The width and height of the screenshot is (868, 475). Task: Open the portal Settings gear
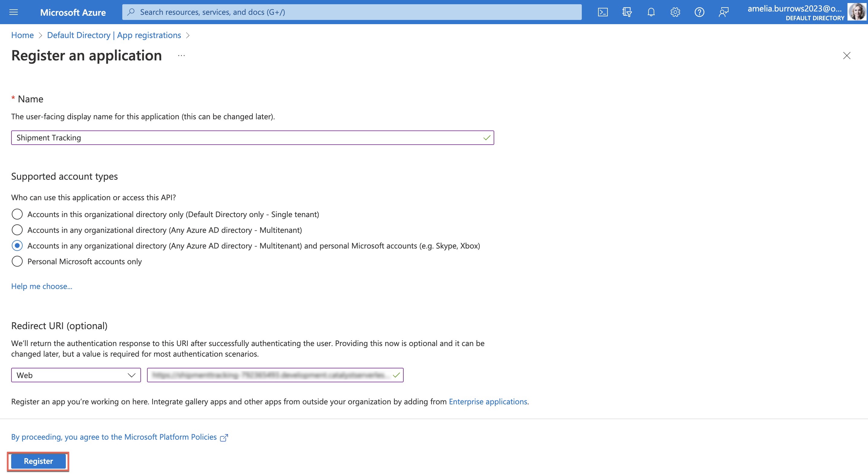click(675, 12)
